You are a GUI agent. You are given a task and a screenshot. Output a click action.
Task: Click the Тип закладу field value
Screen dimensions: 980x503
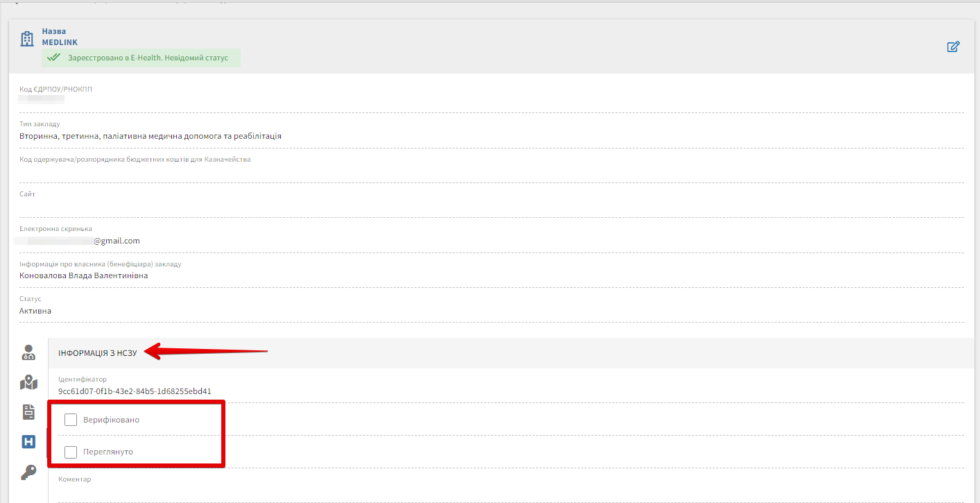click(x=151, y=136)
